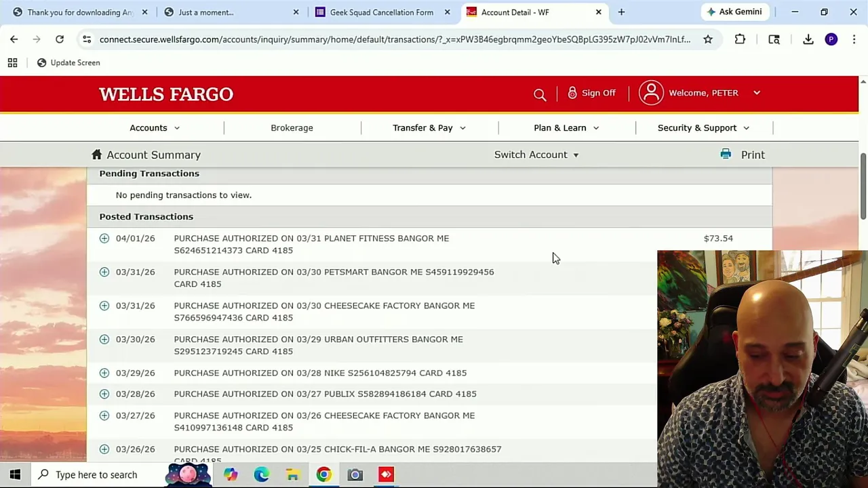Open Microsoft Edge from the taskbar
The height and width of the screenshot is (488, 868).
tap(261, 474)
